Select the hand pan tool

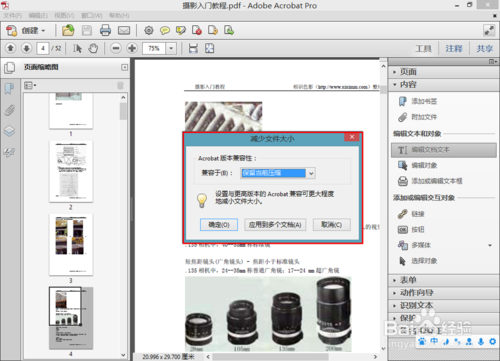click(93, 48)
